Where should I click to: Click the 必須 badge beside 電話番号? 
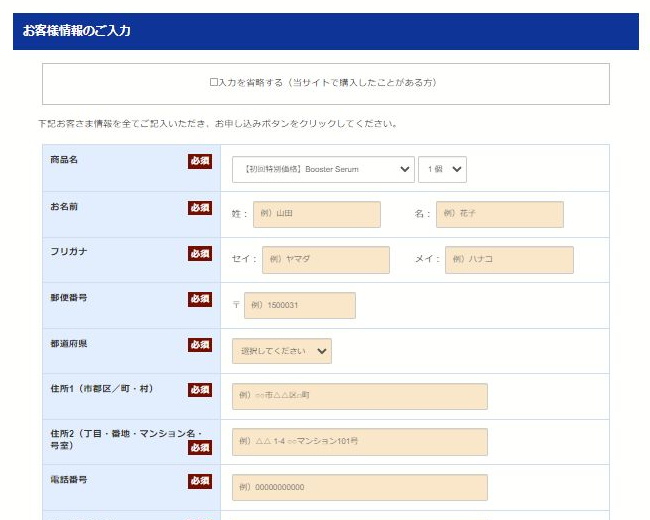(x=200, y=481)
